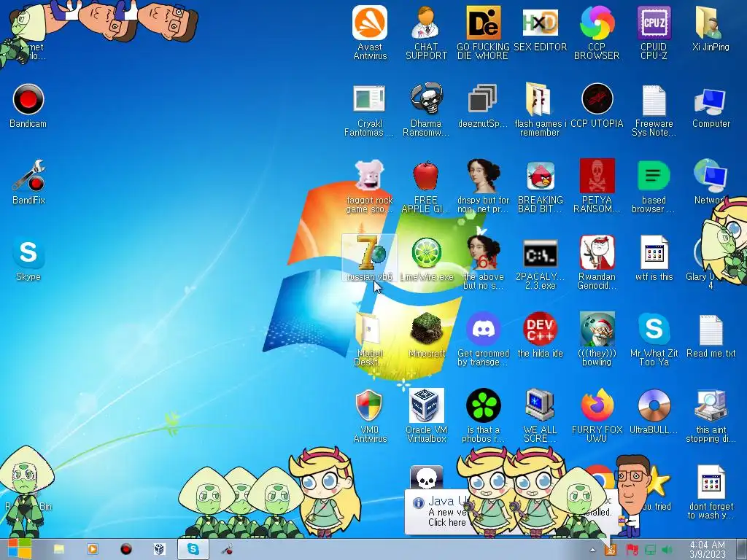747x560 pixels.
Task: Open the Discord-style Get groomed icon
Action: click(483, 340)
